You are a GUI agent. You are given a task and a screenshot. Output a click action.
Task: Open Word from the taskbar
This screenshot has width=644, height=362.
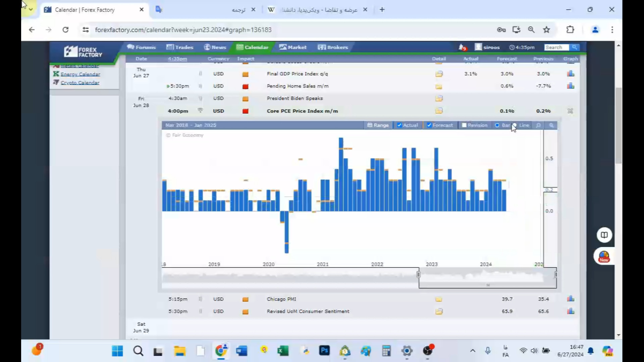point(241,351)
